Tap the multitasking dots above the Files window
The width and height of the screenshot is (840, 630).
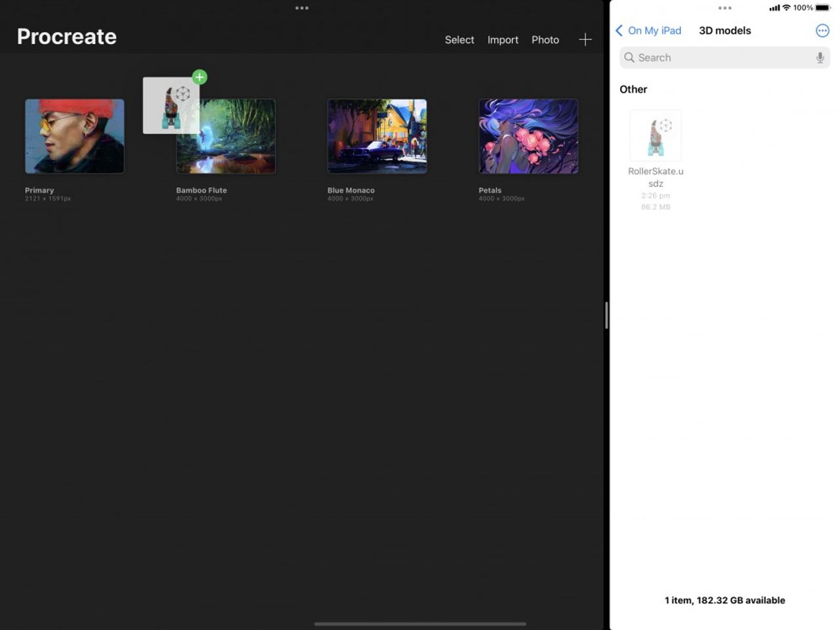click(724, 8)
